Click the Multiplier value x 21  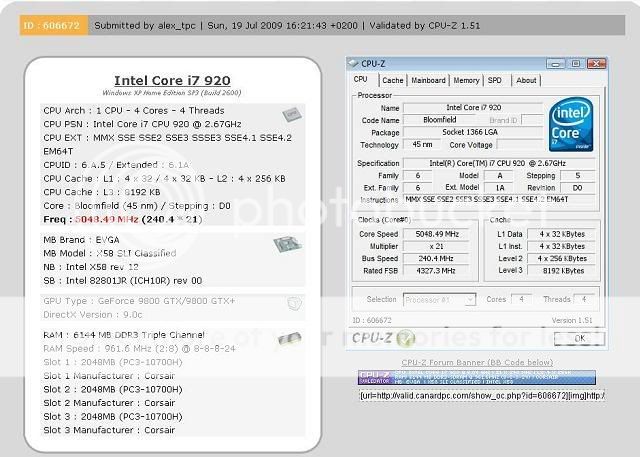[437, 246]
